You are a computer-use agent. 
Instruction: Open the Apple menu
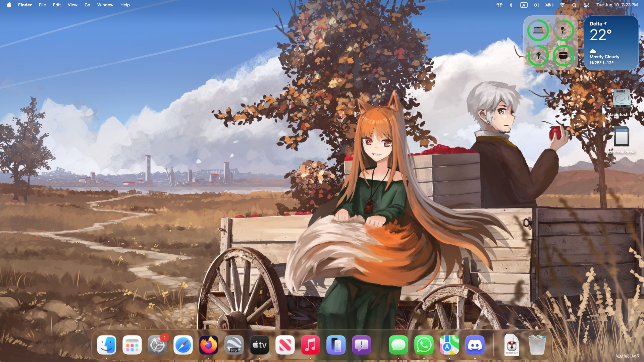(9, 5)
